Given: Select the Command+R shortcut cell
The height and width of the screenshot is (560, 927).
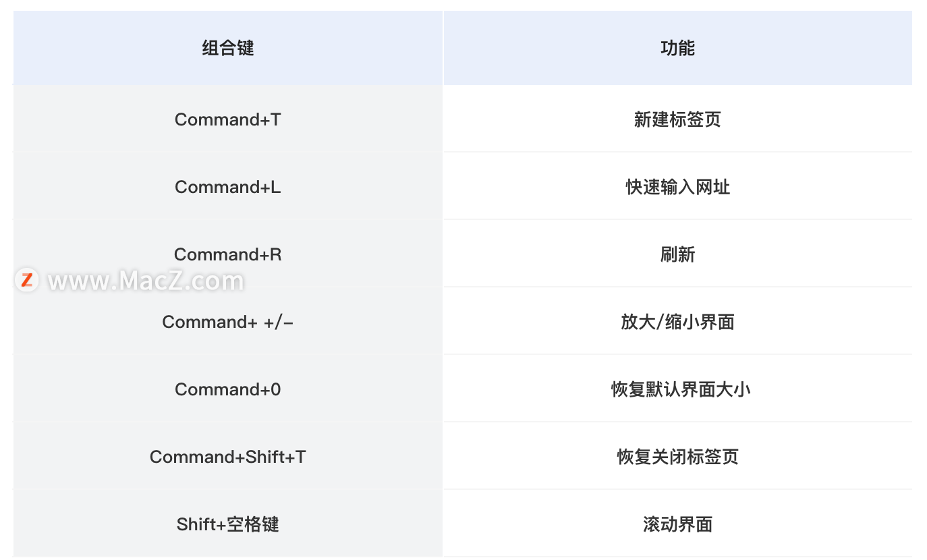Looking at the screenshot, I should tap(228, 254).
